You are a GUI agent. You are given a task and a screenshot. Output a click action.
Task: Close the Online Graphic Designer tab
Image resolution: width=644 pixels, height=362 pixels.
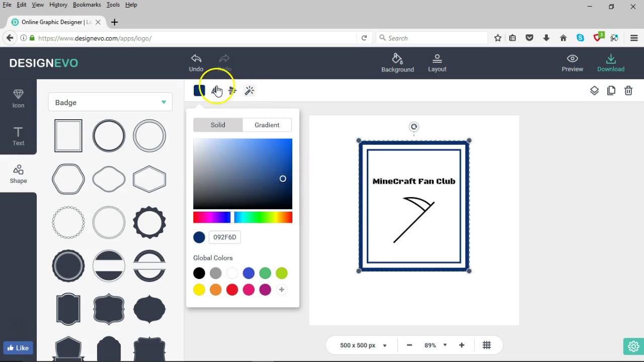click(x=98, y=22)
